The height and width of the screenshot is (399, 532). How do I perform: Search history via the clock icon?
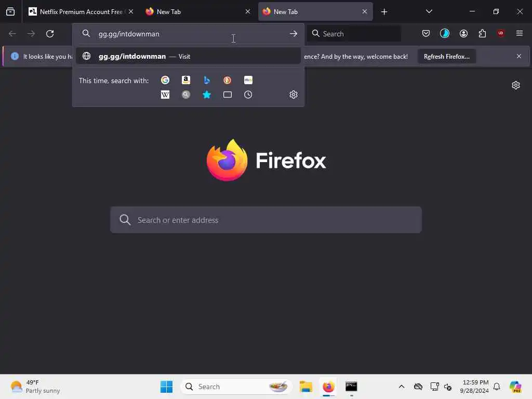pos(248,95)
